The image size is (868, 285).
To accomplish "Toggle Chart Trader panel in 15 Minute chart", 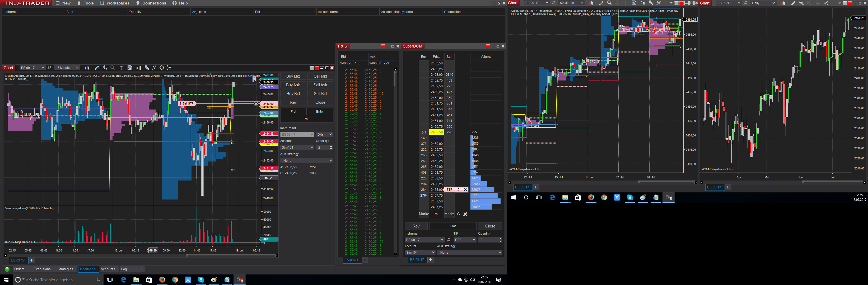I will (138, 68).
